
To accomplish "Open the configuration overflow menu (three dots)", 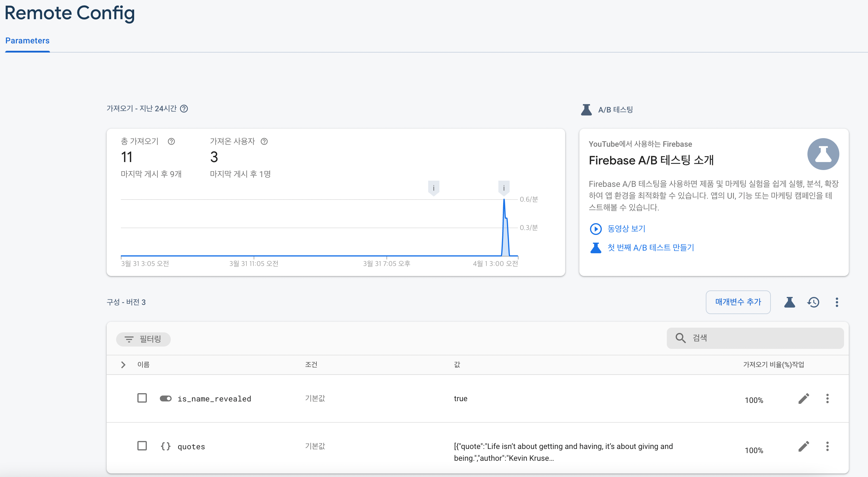I will (837, 302).
